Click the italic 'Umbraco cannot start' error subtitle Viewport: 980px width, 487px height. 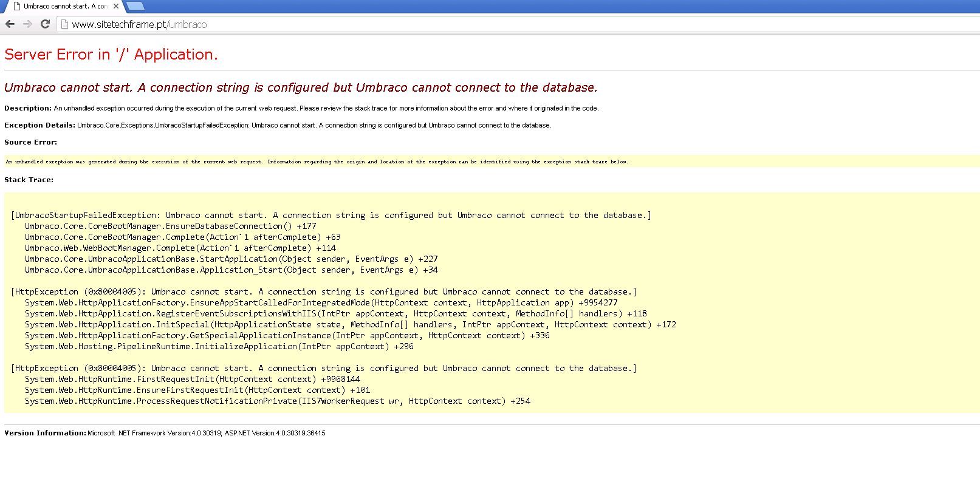(301, 87)
